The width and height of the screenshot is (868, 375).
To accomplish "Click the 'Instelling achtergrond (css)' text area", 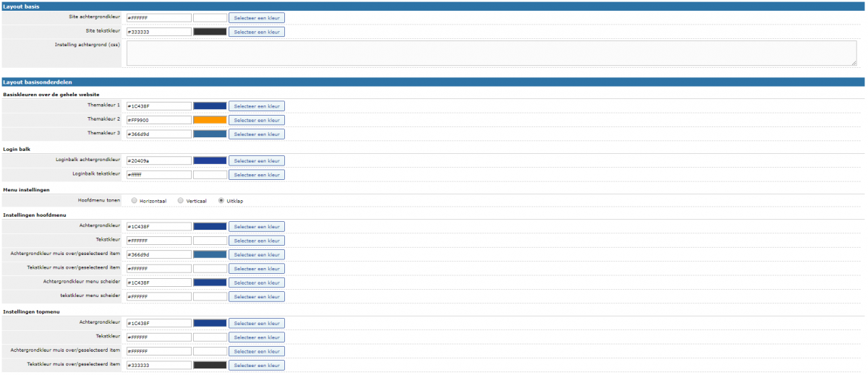I will [x=491, y=53].
